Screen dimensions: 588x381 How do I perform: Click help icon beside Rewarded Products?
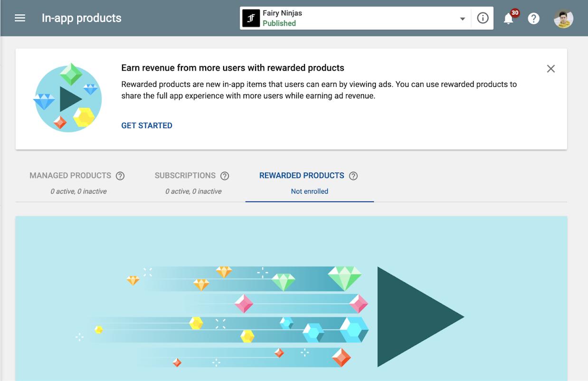pos(353,176)
